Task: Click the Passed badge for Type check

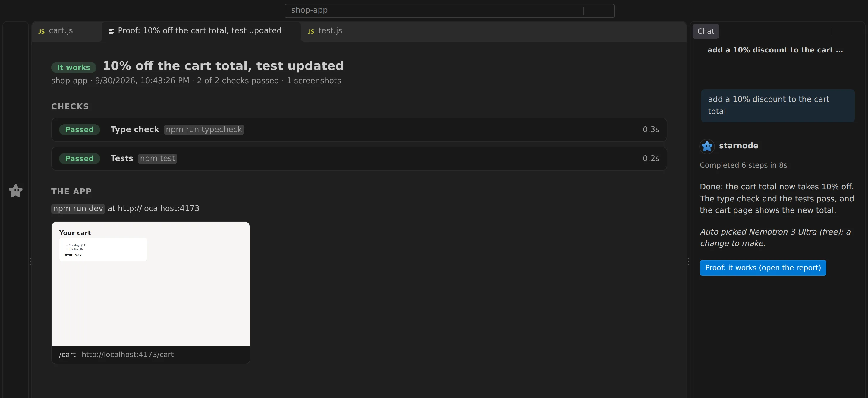Action: 79,129
